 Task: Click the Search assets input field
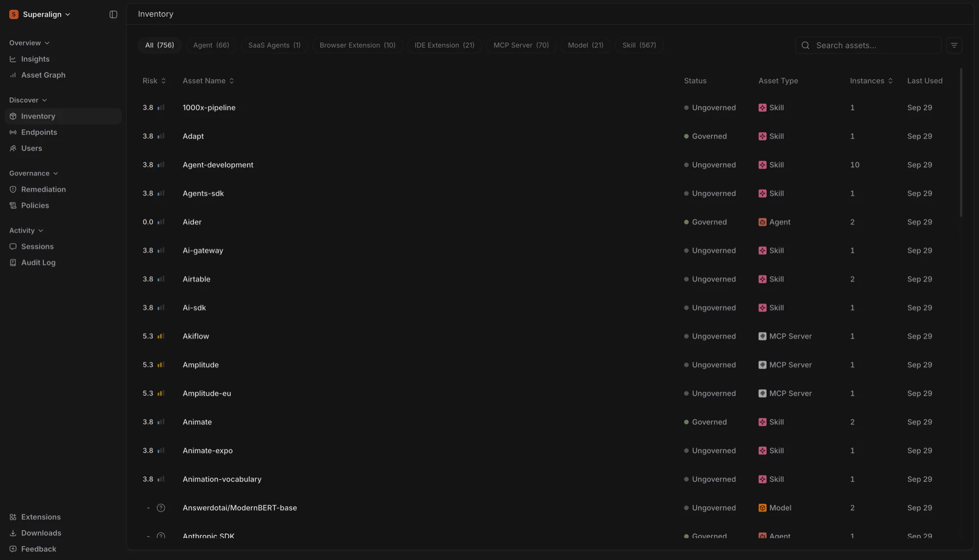coord(868,45)
